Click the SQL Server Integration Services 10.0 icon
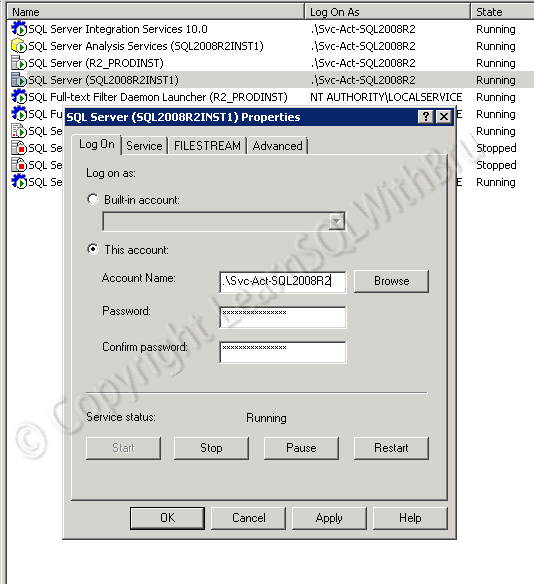This screenshot has width=534, height=584. pos(19,29)
